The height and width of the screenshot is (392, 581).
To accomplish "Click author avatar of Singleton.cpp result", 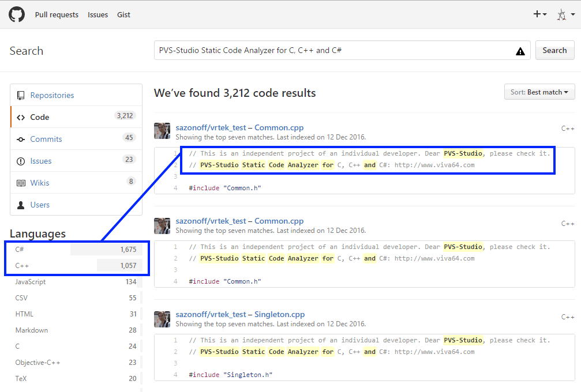I will pyautogui.click(x=162, y=319).
